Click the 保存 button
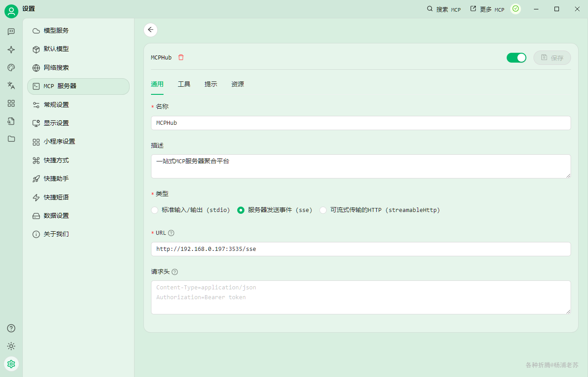This screenshot has width=588, height=377. coord(552,58)
